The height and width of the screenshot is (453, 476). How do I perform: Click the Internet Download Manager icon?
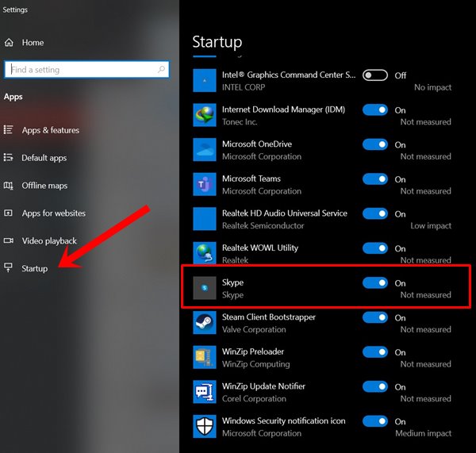click(x=205, y=115)
